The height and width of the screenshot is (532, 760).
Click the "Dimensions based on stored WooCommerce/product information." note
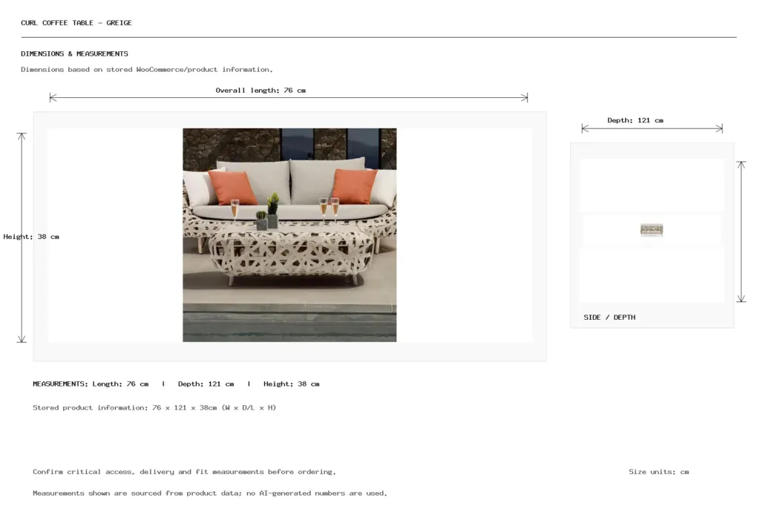coord(147,69)
